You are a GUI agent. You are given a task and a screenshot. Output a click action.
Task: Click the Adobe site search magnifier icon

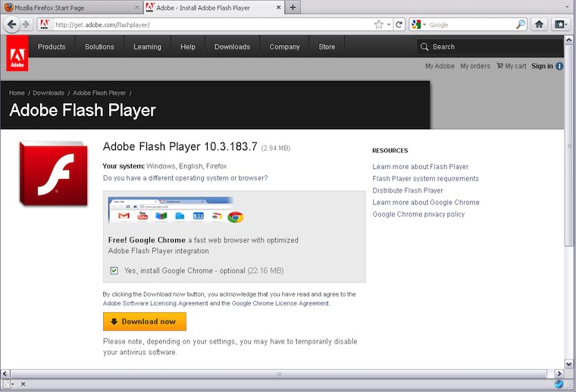[x=424, y=47]
